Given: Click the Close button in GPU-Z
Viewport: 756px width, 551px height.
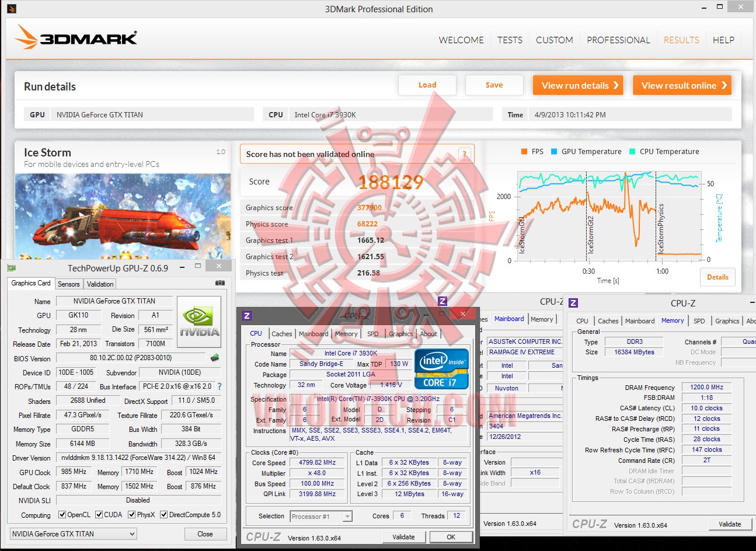Looking at the screenshot, I should point(205,534).
